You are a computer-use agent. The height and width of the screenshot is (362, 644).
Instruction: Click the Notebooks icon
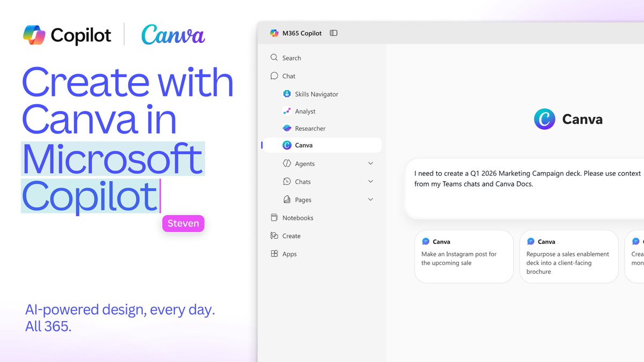point(274,218)
